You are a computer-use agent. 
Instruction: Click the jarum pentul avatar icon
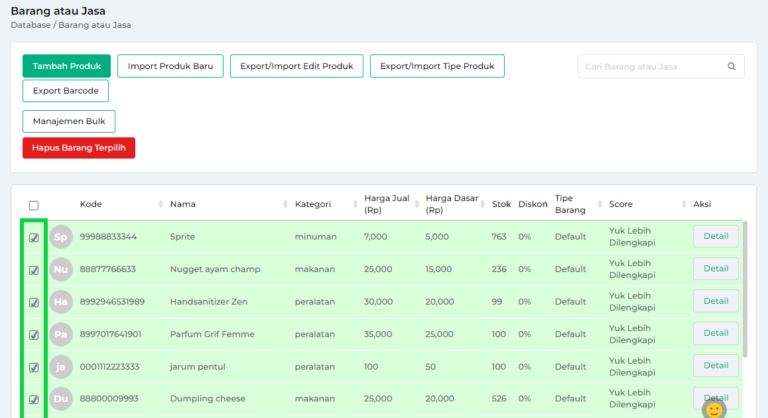click(x=61, y=366)
